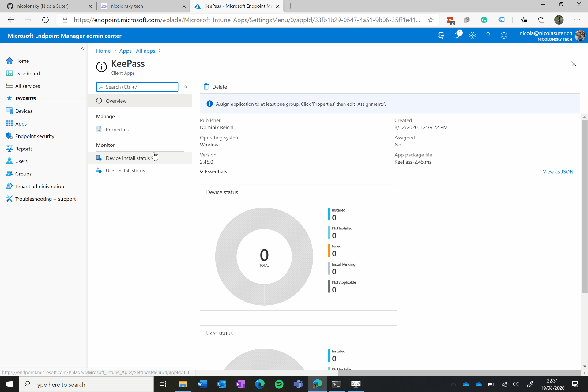The width and height of the screenshot is (588, 392).
Task: Click the View as JSON link
Action: (x=558, y=172)
